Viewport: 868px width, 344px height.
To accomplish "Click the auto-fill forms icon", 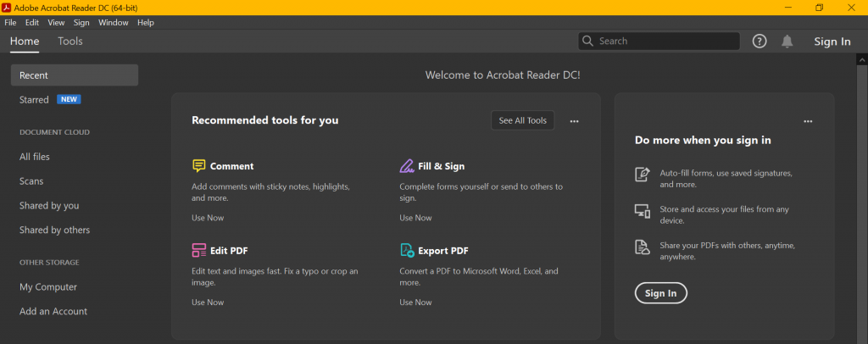I will click(x=643, y=175).
